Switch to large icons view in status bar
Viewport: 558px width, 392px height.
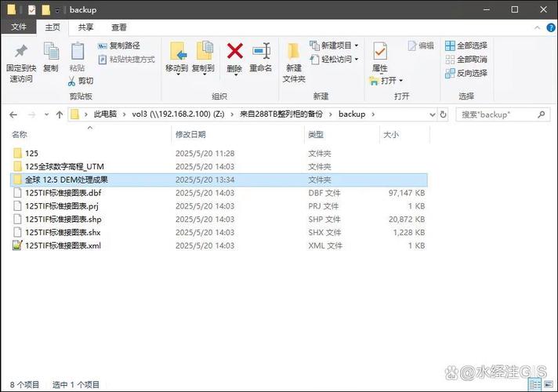point(549,384)
